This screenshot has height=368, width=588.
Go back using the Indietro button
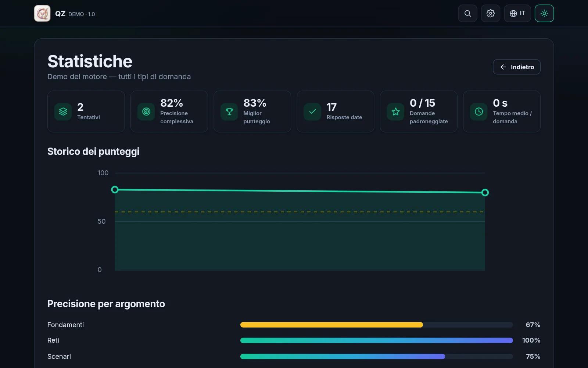[x=517, y=67]
